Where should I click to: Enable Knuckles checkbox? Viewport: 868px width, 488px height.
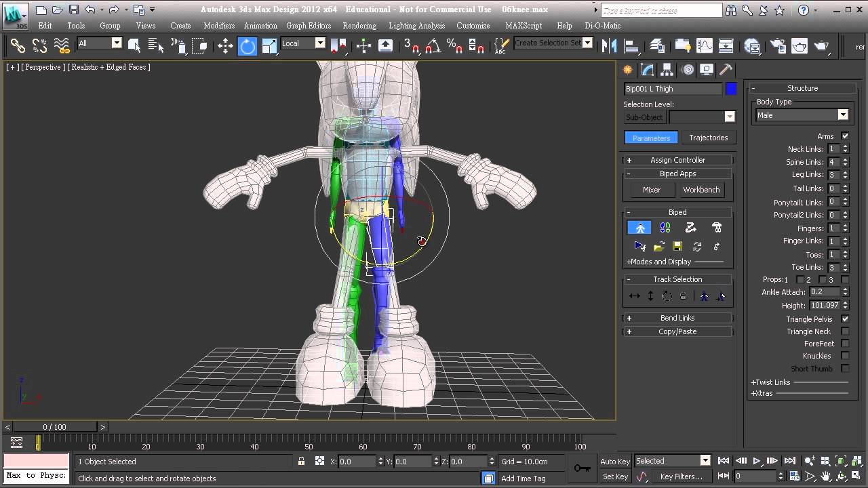tap(845, 356)
